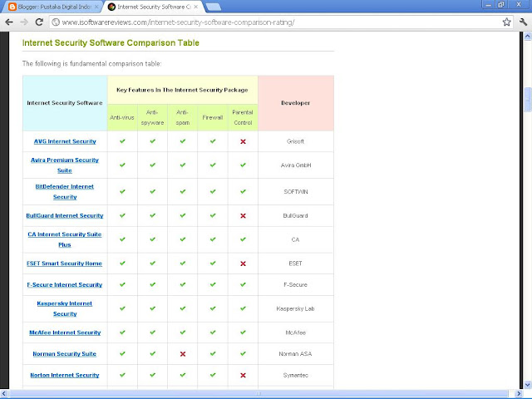532x399 pixels.
Task: Open Norman Security Suite link
Action: [65, 354]
